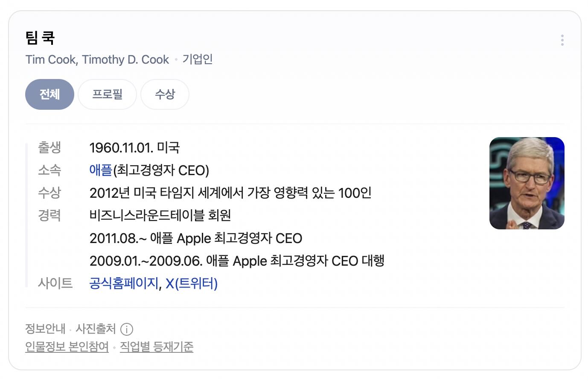Open the 수상 tab
This screenshot has width=588, height=381.
[x=165, y=94]
